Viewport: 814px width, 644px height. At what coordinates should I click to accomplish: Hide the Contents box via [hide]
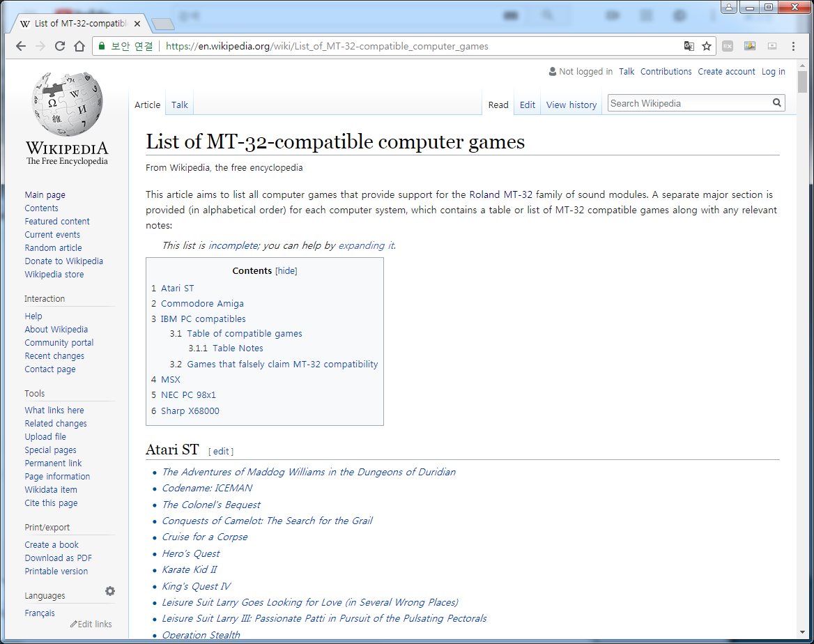[x=286, y=270]
